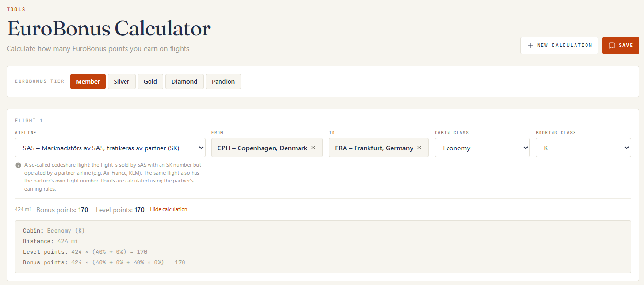Screen dimensions: 644x285
Task: Click the Cabin: Economy (K) line
Action: 54,231
